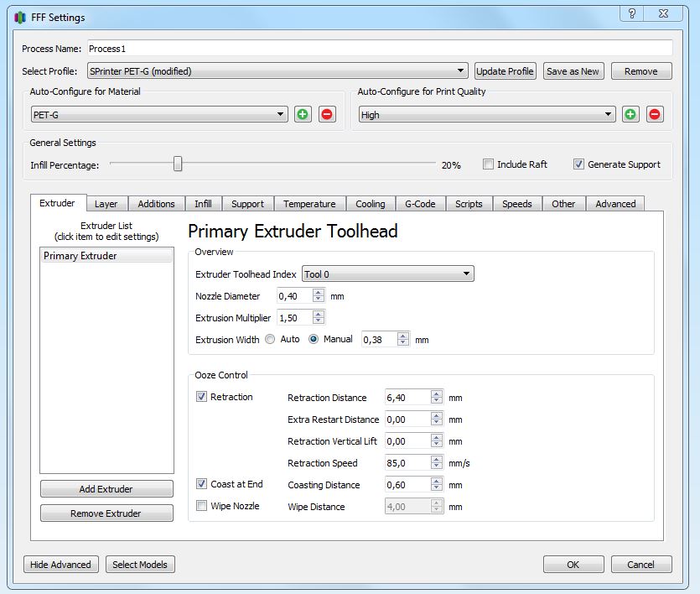This screenshot has height=594, width=700.
Task: Click red minus icon beside High quality
Action: (x=655, y=115)
